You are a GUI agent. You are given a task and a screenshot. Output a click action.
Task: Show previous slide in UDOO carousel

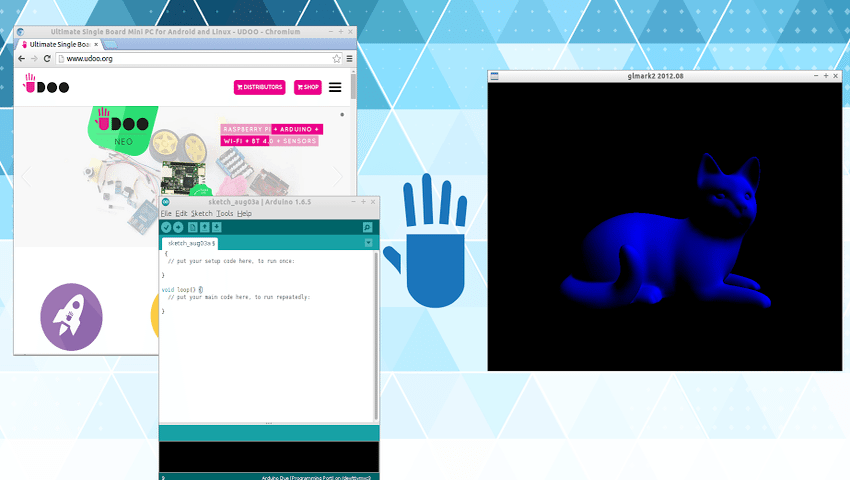pyautogui.click(x=26, y=176)
